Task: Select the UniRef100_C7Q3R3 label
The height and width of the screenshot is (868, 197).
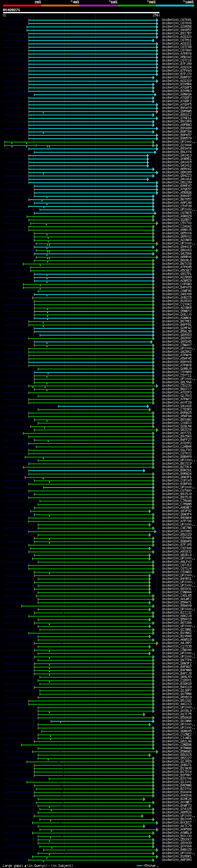Action: 176,410
